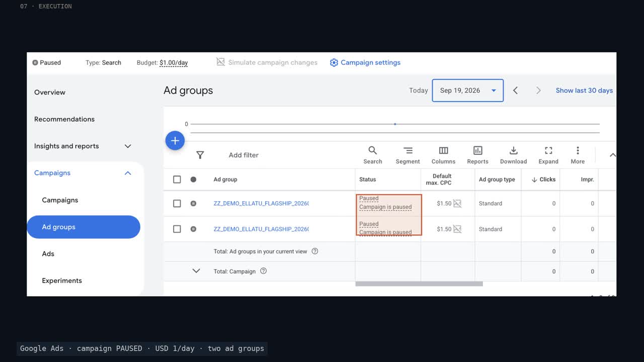Click the Ad group column header

point(225,179)
